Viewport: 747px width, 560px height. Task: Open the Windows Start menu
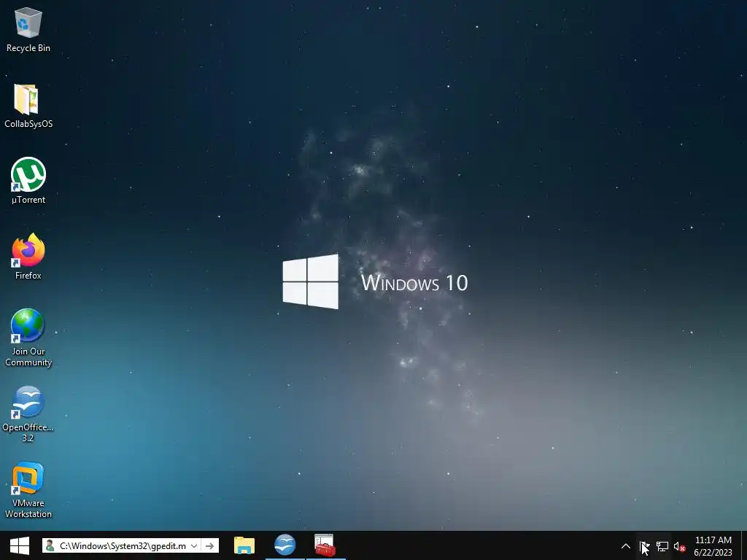[x=20, y=545]
